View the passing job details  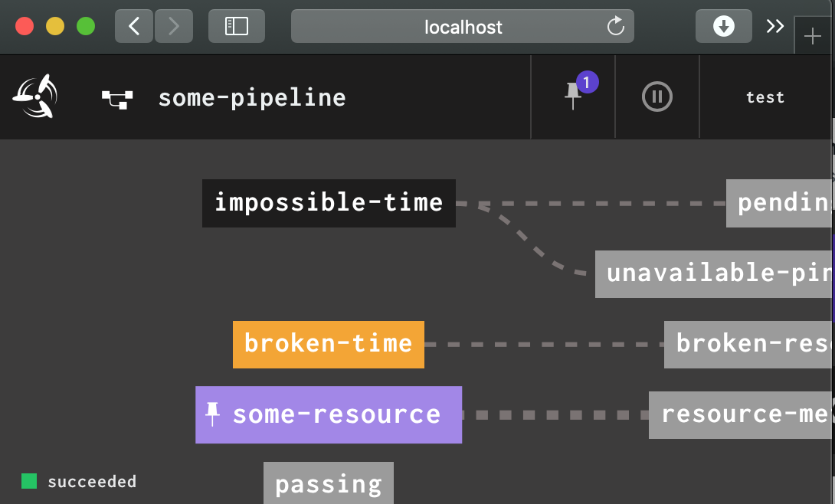click(328, 483)
